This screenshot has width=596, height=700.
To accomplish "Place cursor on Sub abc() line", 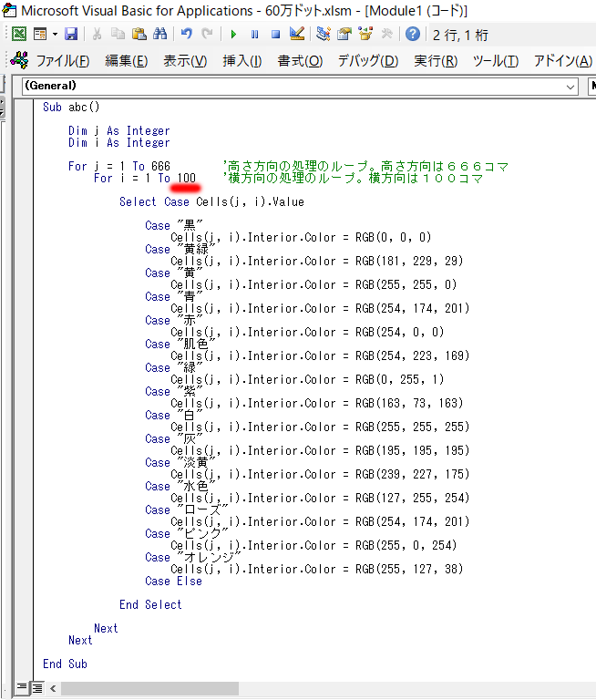I will [71, 108].
